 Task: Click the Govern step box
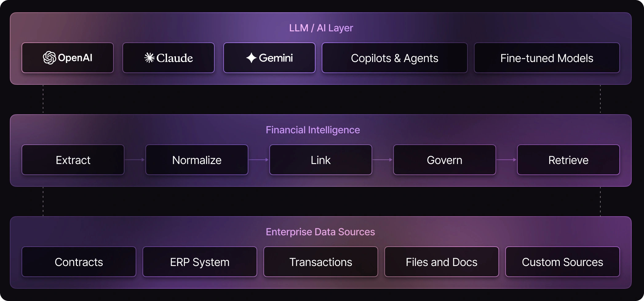[x=445, y=160]
